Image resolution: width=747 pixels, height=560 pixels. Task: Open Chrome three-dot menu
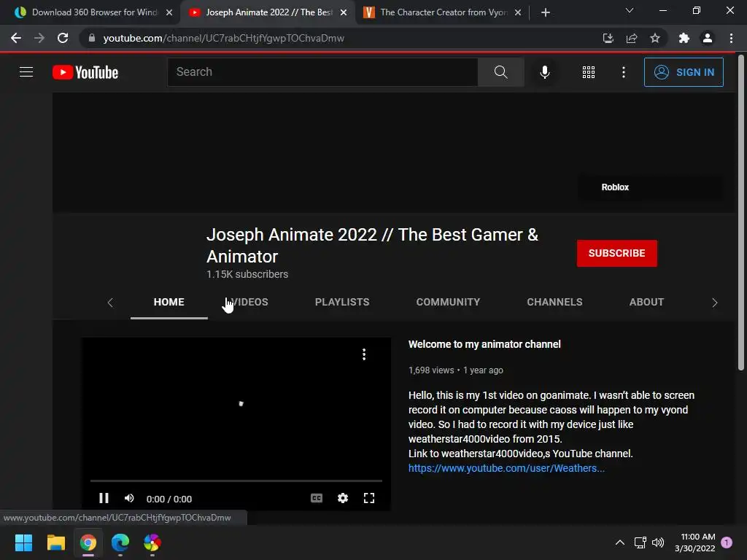(x=731, y=38)
